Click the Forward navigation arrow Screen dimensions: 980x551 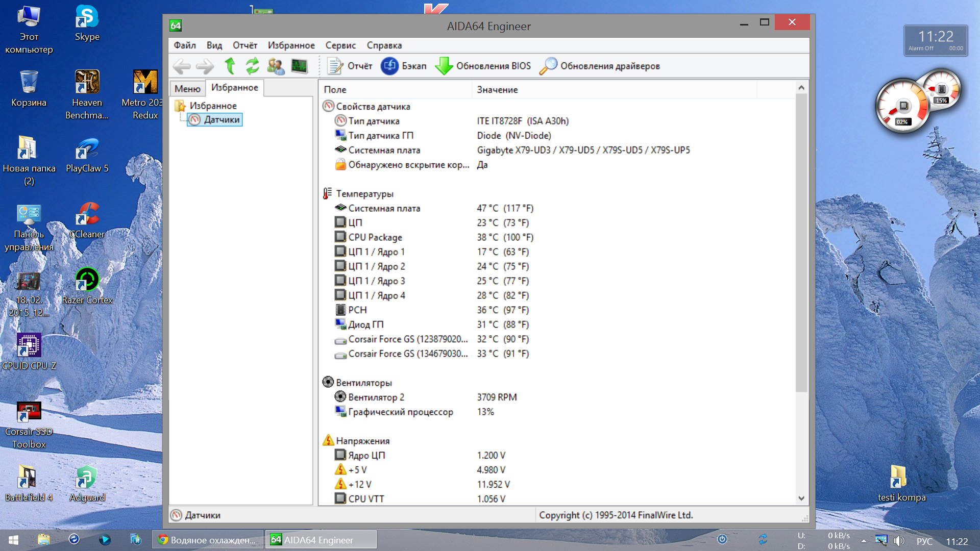(205, 66)
